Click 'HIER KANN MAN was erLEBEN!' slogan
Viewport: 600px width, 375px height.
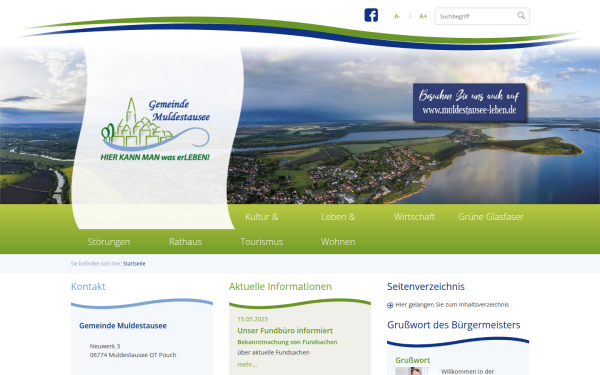[155, 157]
